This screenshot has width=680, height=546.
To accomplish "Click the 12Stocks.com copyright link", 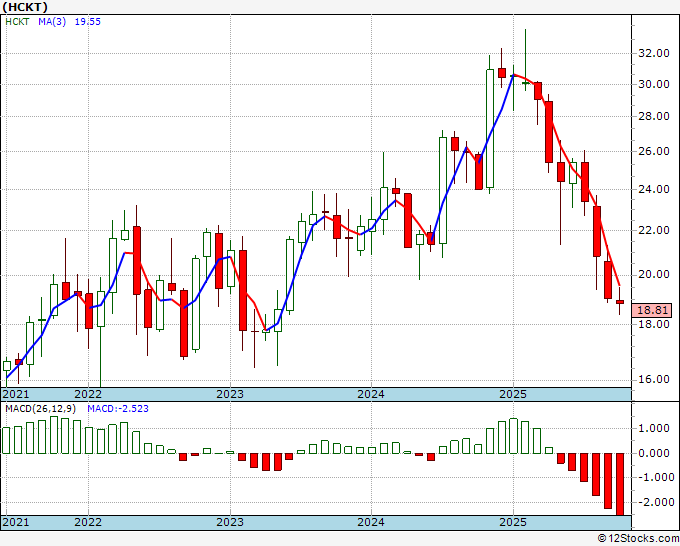I will coord(638,539).
